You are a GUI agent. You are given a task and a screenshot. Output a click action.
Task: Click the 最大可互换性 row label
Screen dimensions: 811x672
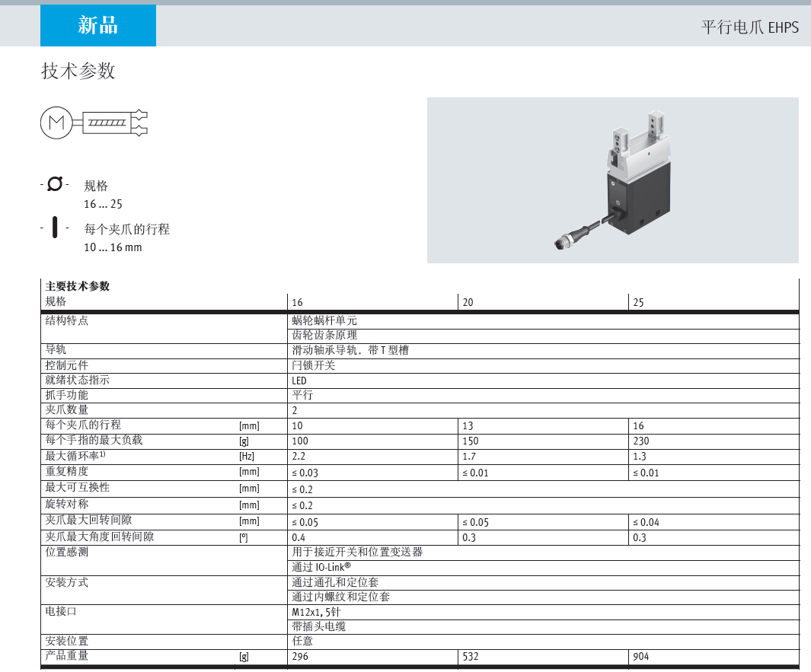click(78, 487)
